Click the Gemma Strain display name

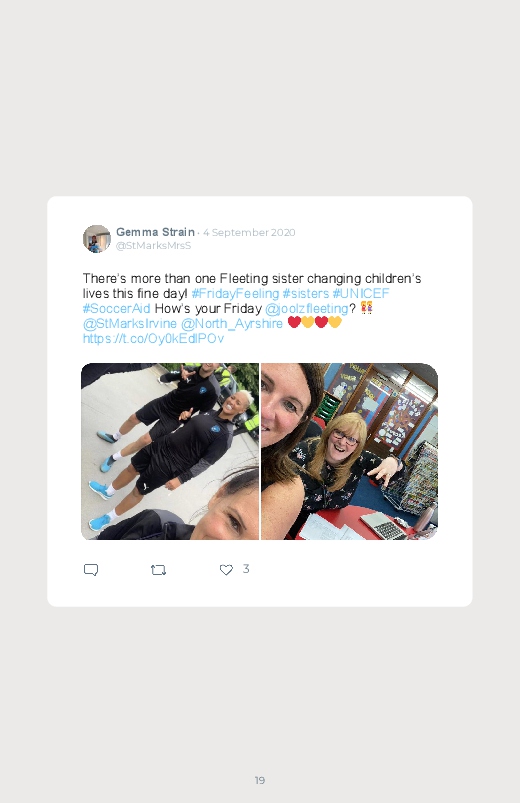(155, 232)
